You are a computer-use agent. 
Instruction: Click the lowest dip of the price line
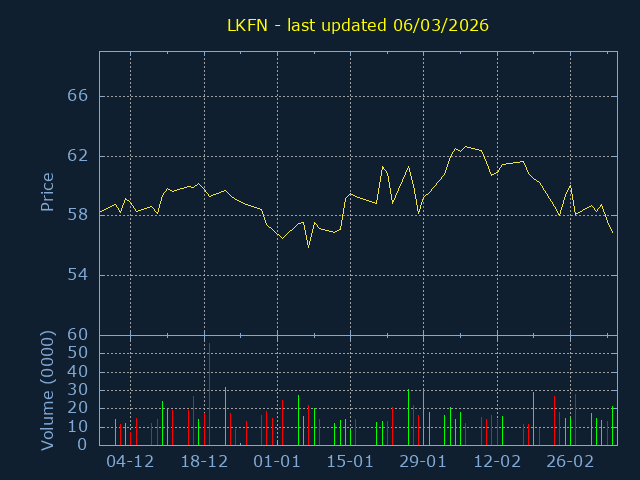[308, 246]
